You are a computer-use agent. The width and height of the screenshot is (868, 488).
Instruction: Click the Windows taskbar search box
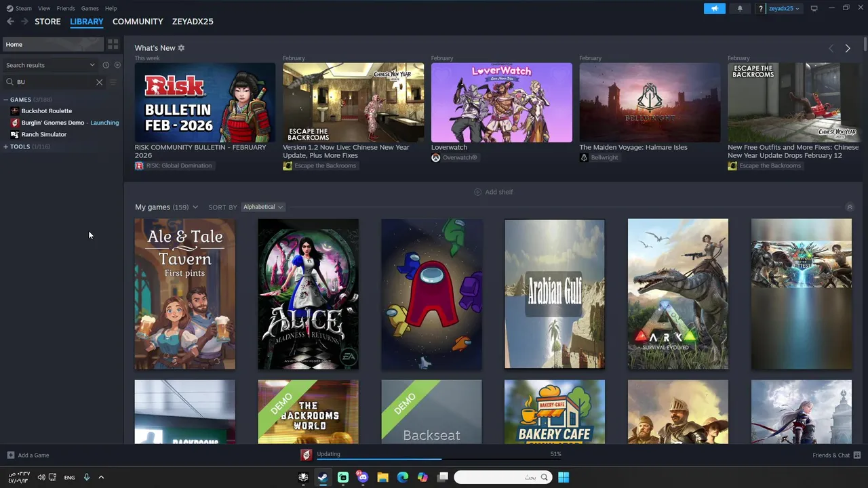(502, 477)
